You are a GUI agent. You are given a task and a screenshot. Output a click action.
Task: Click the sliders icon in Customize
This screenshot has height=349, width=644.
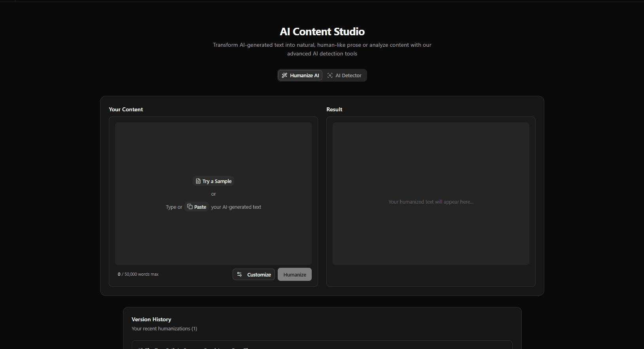pyautogui.click(x=239, y=274)
